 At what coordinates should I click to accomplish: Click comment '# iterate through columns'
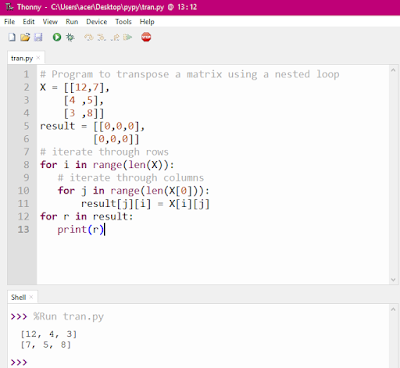click(130, 178)
